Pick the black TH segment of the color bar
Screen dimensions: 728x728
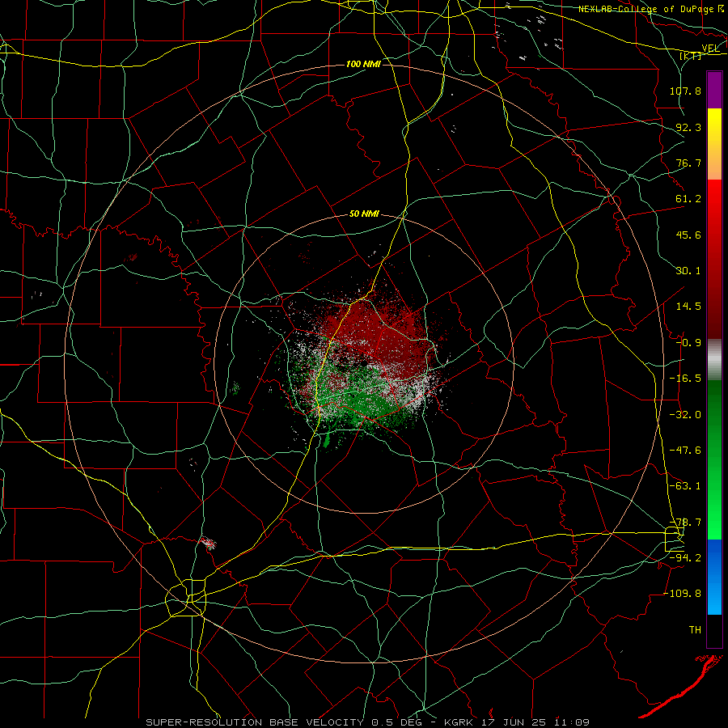[x=714, y=630]
